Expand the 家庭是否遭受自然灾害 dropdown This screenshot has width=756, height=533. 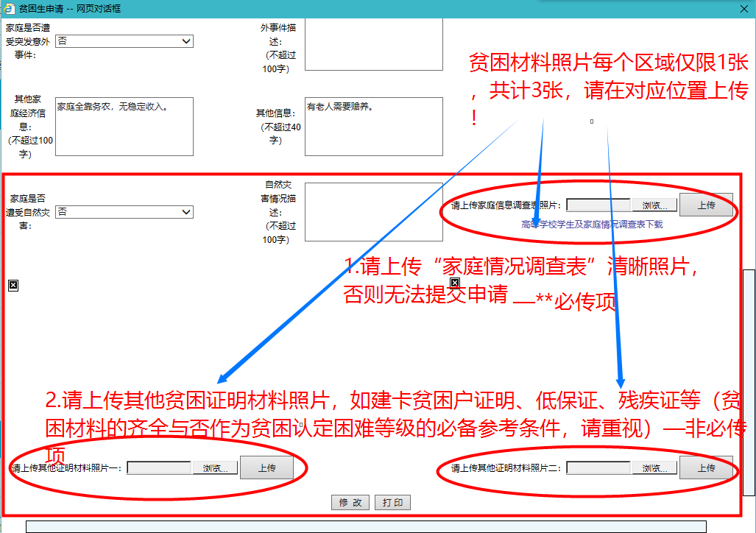pyautogui.click(x=124, y=212)
